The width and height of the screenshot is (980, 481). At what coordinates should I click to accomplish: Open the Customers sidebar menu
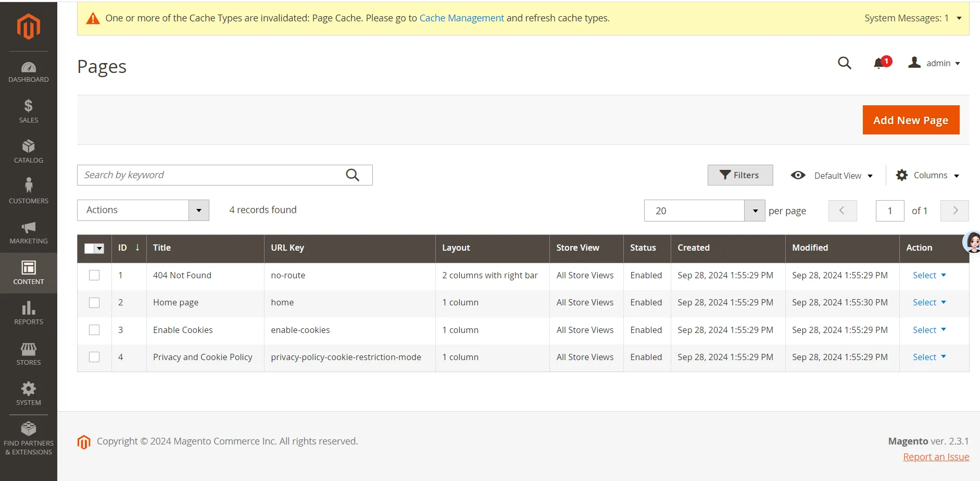click(x=29, y=191)
